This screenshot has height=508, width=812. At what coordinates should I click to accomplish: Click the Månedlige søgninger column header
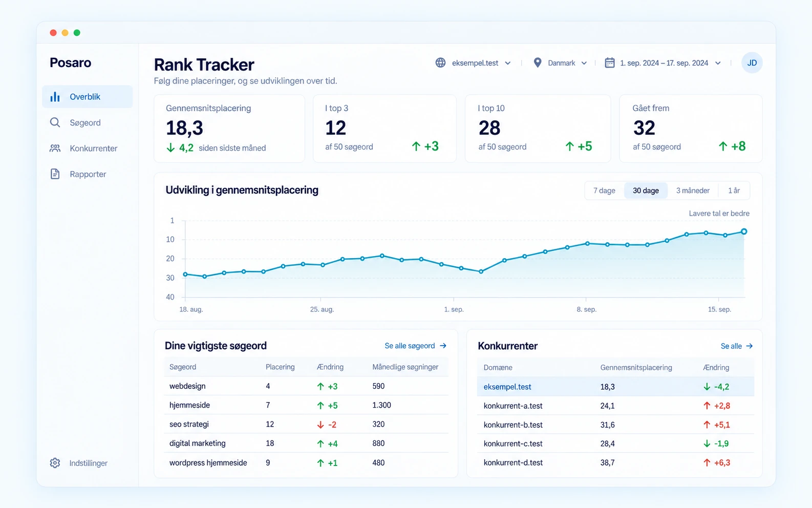click(405, 367)
